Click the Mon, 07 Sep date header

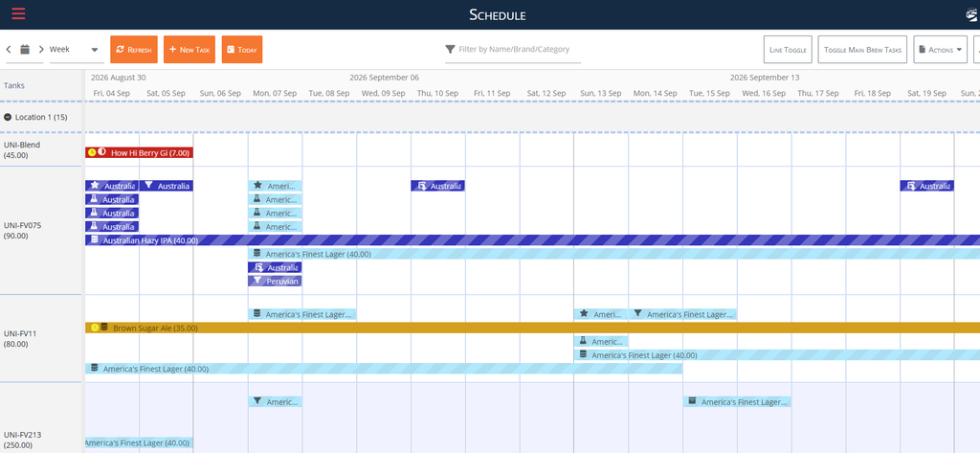[x=275, y=93]
